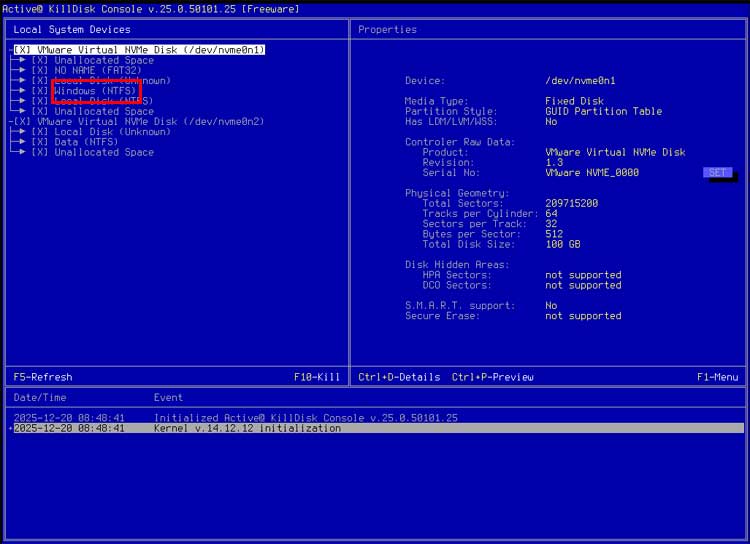
Task: Toggle the Data (NTFS) checkbox
Action: pos(40,142)
